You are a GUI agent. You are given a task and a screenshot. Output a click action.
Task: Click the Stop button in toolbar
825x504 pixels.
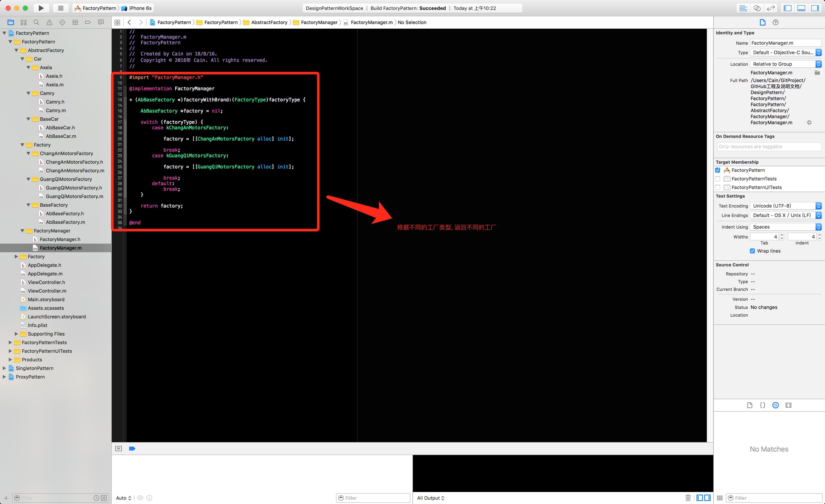click(x=61, y=8)
